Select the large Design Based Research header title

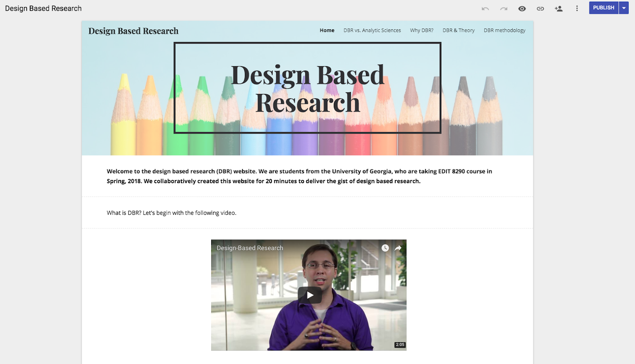308,88
